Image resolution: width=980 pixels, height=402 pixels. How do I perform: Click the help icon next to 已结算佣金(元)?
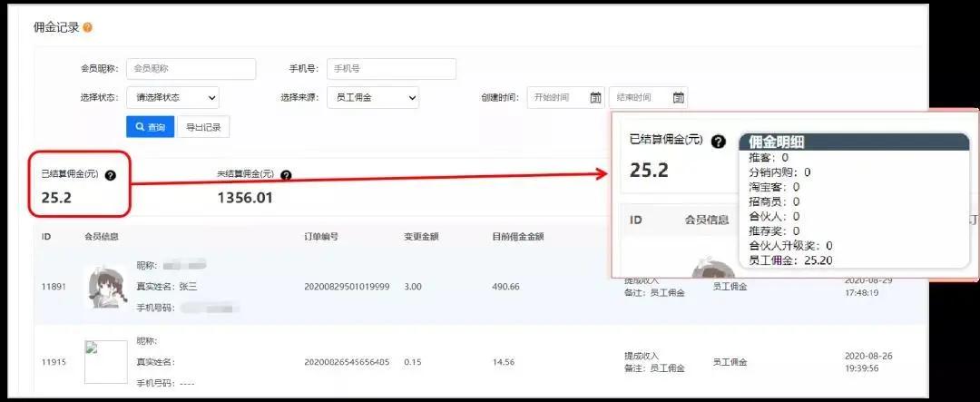tap(111, 176)
